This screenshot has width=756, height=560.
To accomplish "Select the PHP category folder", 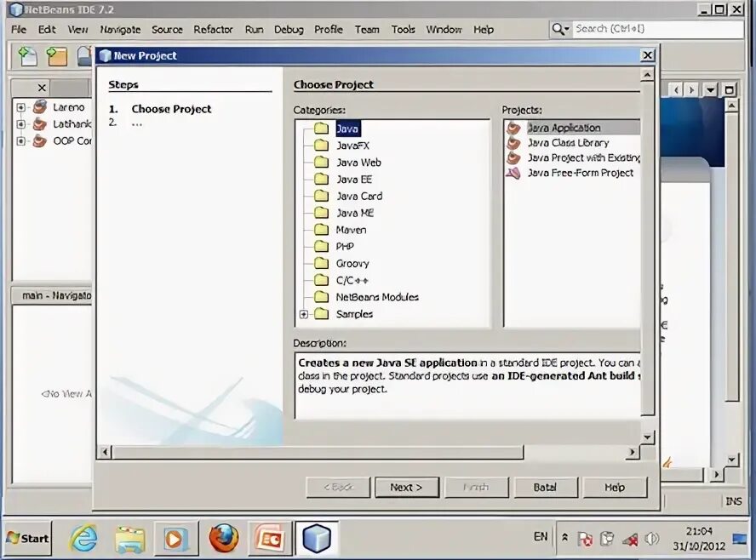I will tap(345, 246).
